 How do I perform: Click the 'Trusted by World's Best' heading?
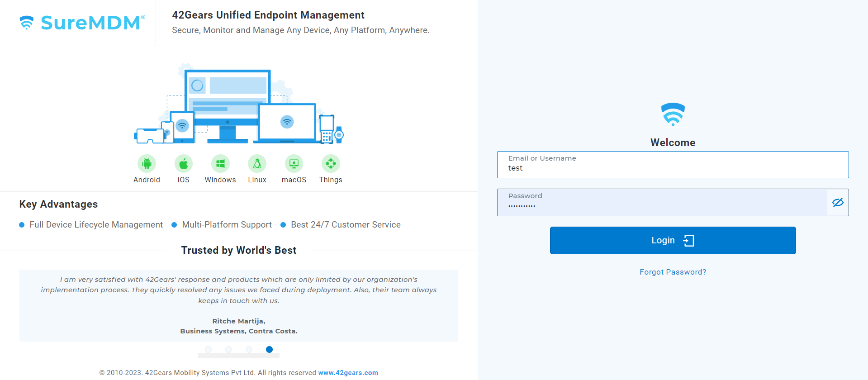click(239, 250)
